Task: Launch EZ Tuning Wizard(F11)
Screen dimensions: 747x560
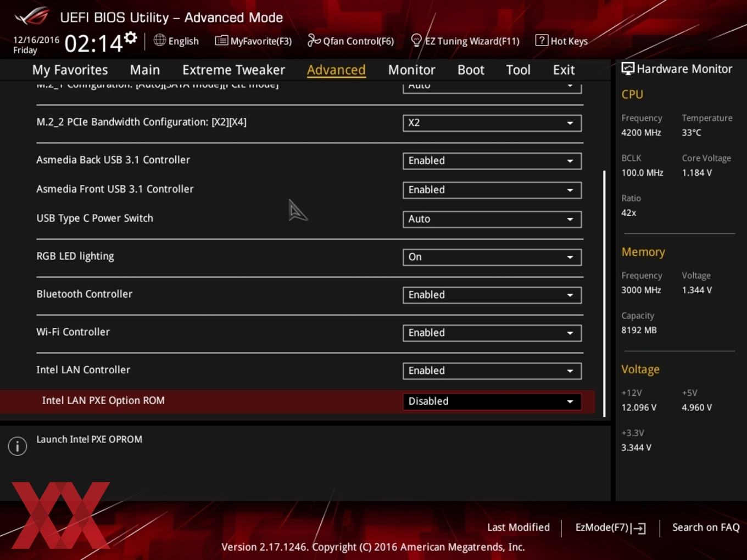Action: pyautogui.click(x=465, y=41)
